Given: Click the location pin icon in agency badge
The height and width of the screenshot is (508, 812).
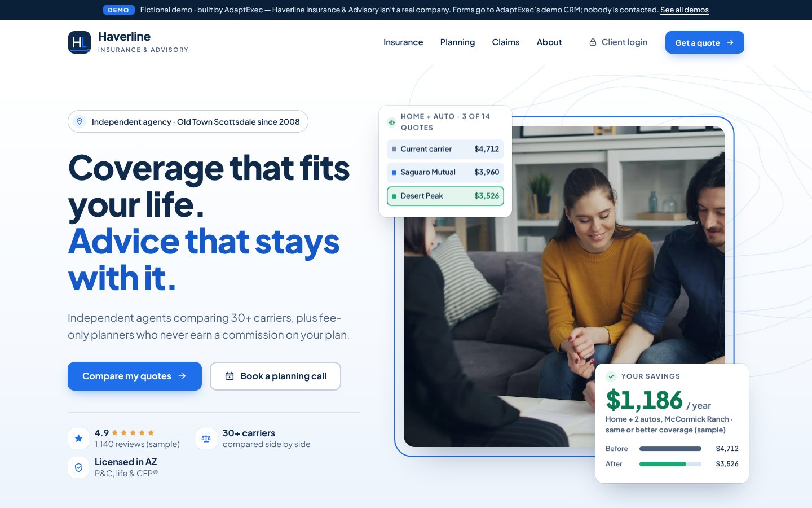Looking at the screenshot, I should click(x=80, y=121).
